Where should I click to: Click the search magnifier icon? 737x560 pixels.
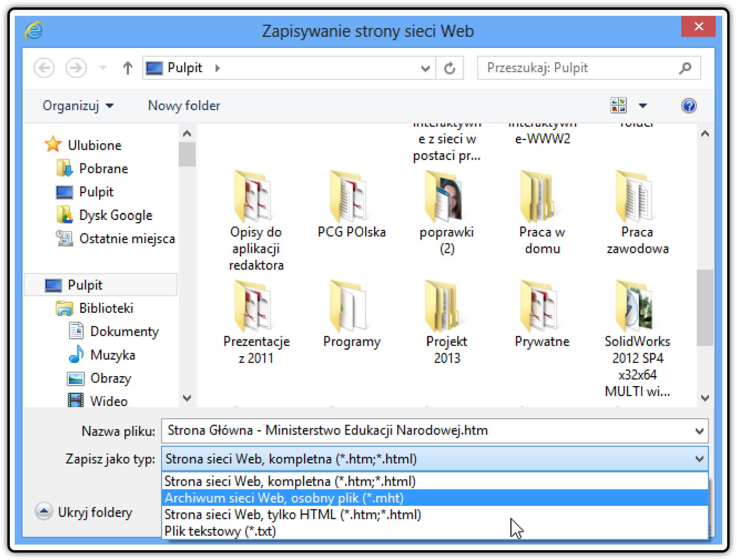point(685,68)
